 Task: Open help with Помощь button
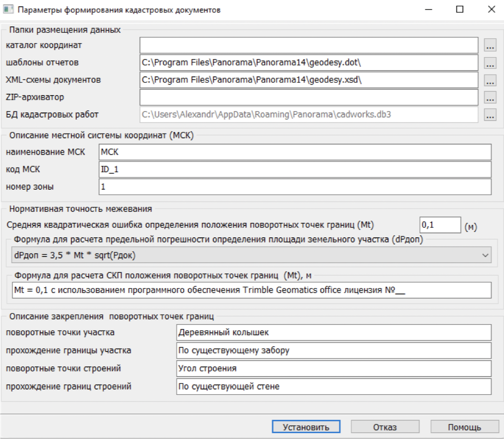pyautogui.click(x=464, y=427)
